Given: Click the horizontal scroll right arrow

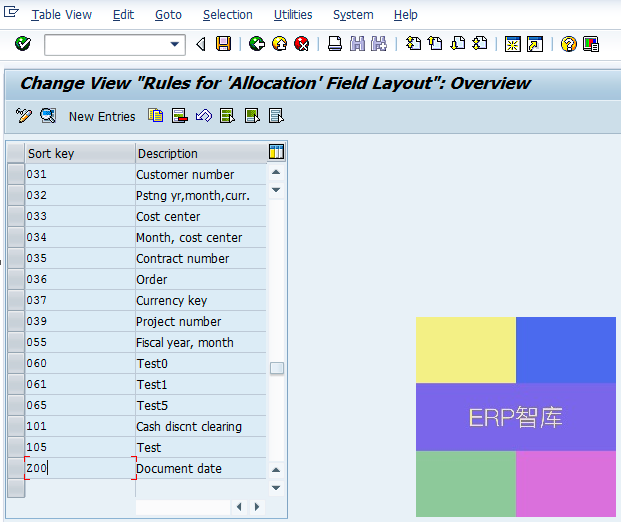Looking at the screenshot, I should pyautogui.click(x=257, y=507).
